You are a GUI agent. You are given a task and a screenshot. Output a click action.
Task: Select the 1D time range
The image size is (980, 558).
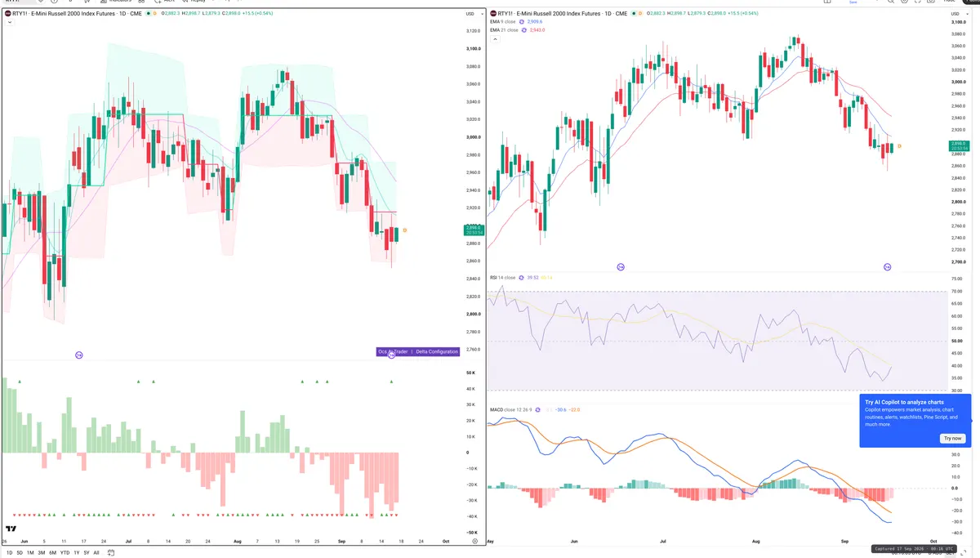[9, 553]
